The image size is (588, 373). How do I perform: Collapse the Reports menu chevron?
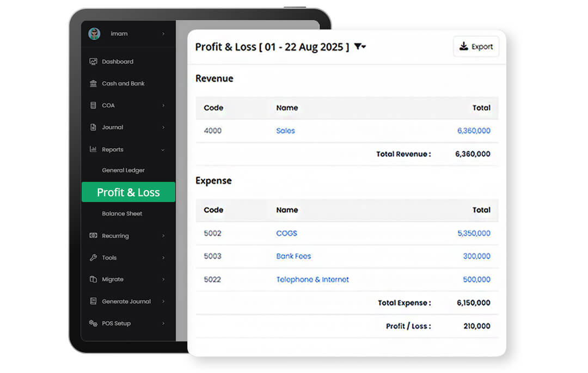tap(163, 150)
